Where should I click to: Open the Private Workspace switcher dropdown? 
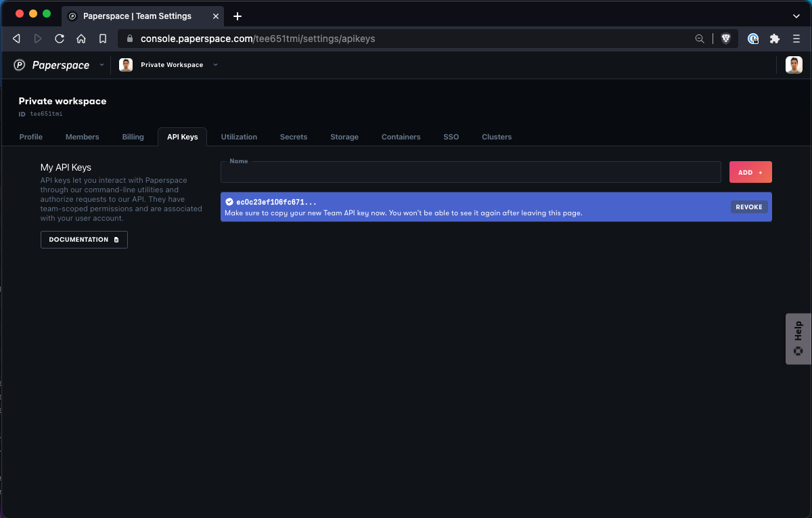[215, 65]
